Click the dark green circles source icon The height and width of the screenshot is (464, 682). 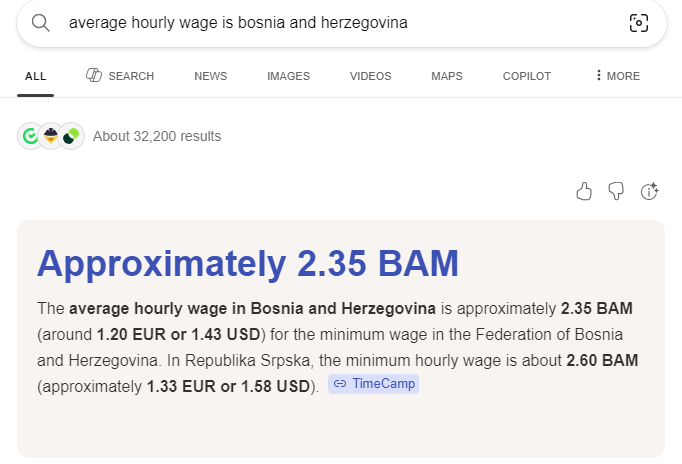(x=71, y=136)
